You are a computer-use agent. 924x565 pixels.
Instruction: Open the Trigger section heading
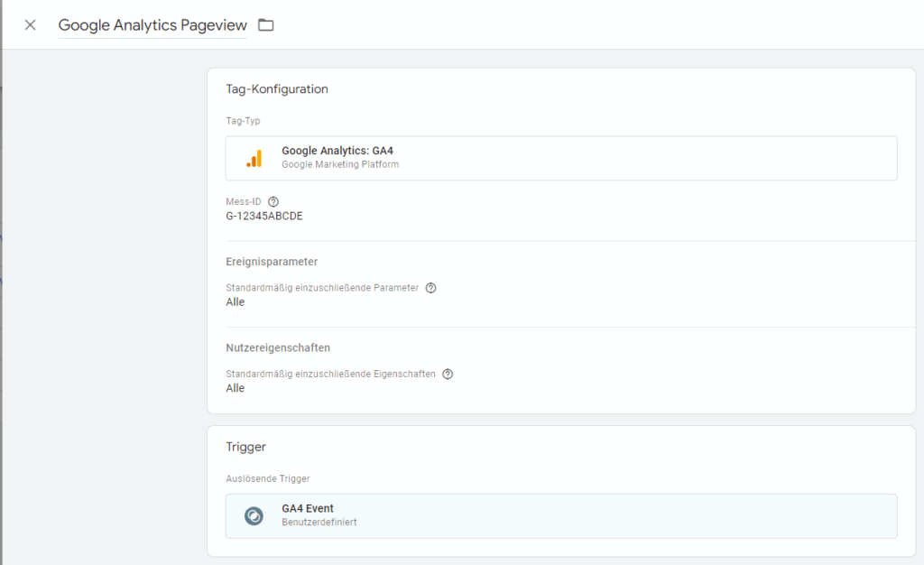(245, 446)
